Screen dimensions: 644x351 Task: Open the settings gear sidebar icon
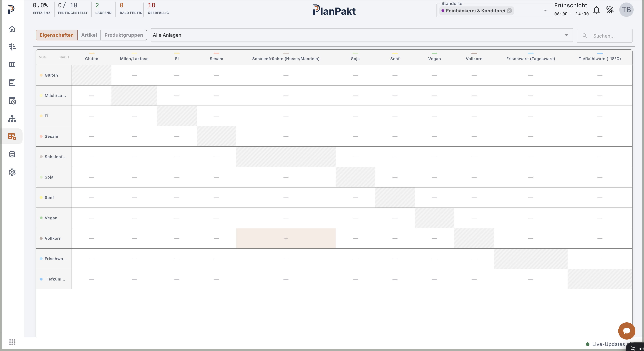tap(12, 172)
